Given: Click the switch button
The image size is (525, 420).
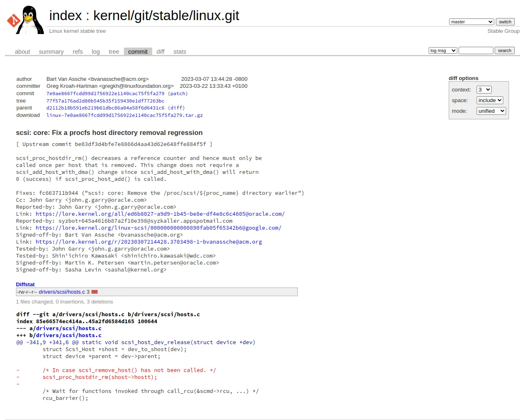Looking at the screenshot, I should 505,22.
